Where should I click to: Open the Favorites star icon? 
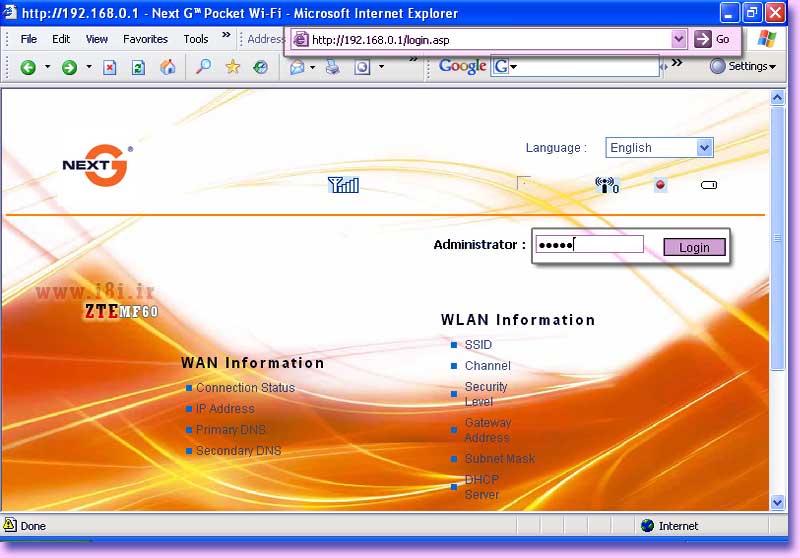click(x=233, y=66)
